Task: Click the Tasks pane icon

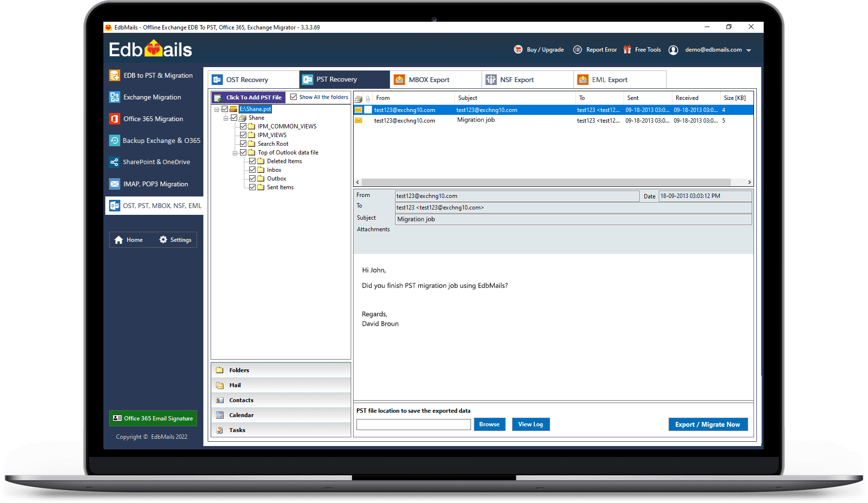Action: (x=220, y=430)
